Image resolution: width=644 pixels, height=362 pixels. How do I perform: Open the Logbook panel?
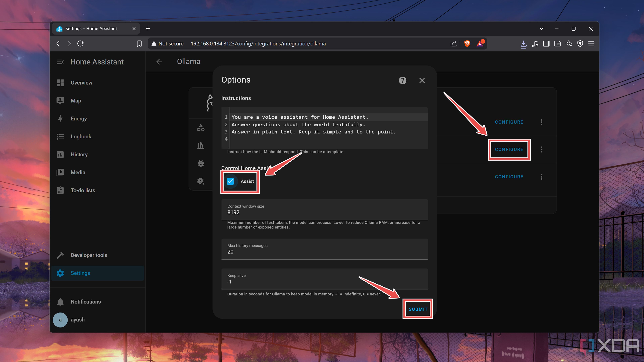pyautogui.click(x=97, y=137)
